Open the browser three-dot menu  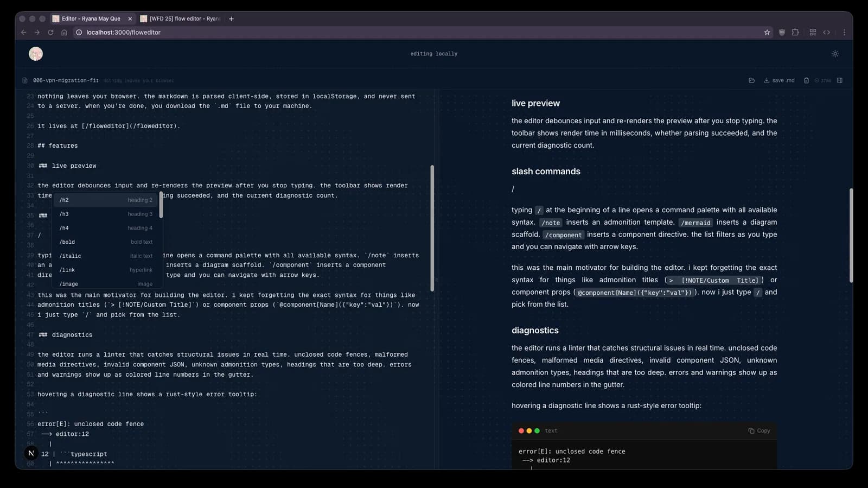(844, 33)
